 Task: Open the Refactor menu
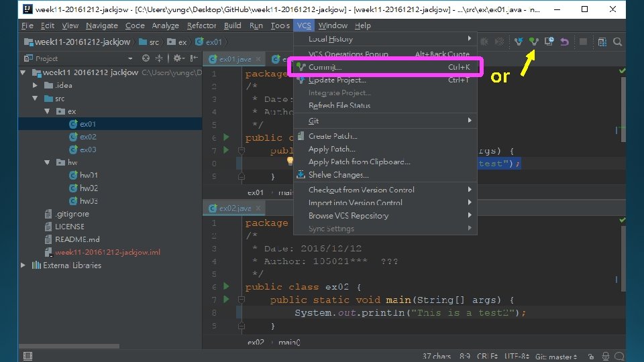[201, 25]
